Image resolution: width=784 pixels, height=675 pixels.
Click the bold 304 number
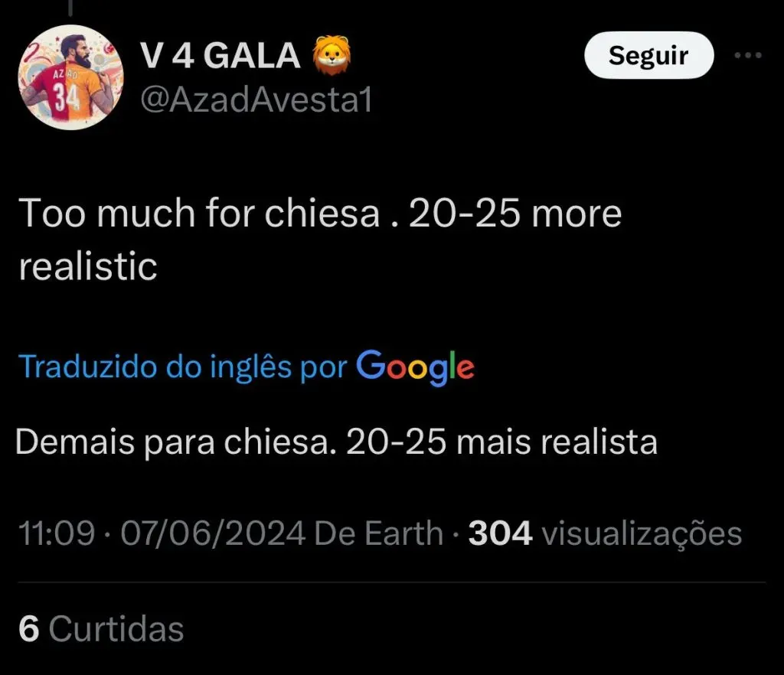pos(500,533)
